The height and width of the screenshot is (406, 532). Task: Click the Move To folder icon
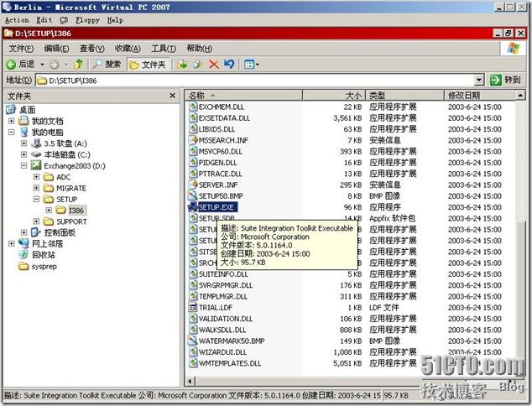tap(182, 64)
